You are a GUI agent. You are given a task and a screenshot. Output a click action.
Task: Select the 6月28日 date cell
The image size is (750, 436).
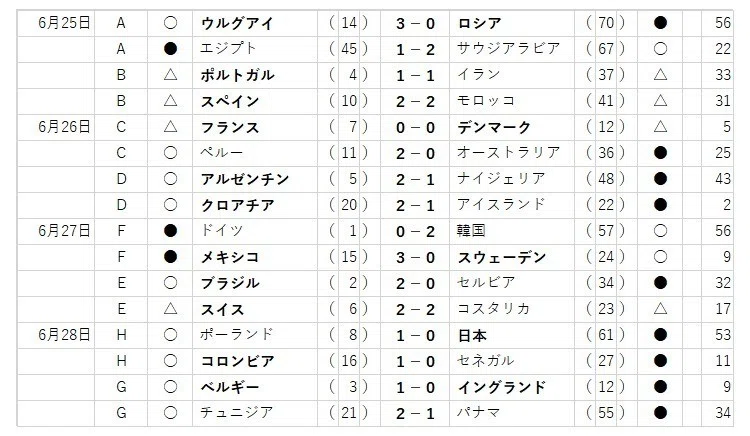[x=56, y=335]
